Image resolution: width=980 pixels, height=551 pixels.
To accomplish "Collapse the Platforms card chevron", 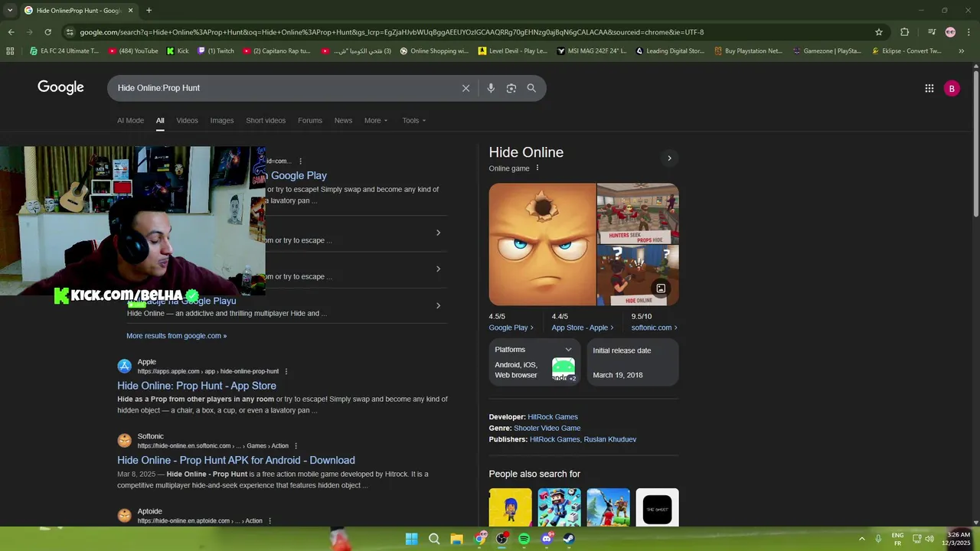I will (568, 350).
